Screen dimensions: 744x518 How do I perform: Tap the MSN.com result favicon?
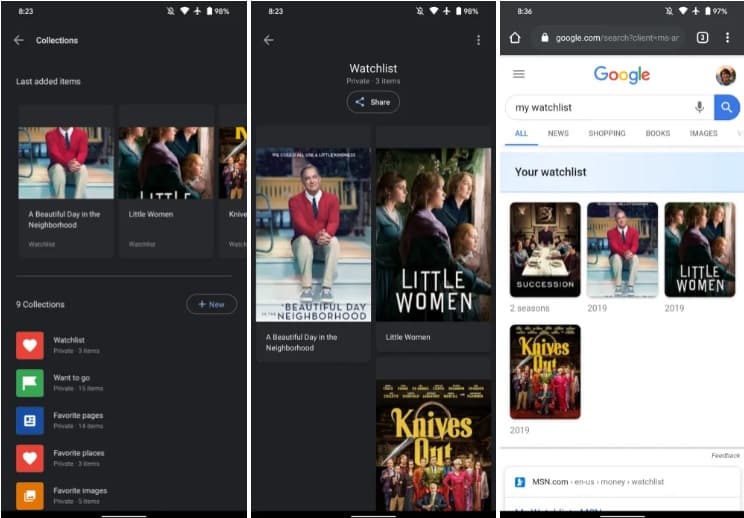coord(520,482)
